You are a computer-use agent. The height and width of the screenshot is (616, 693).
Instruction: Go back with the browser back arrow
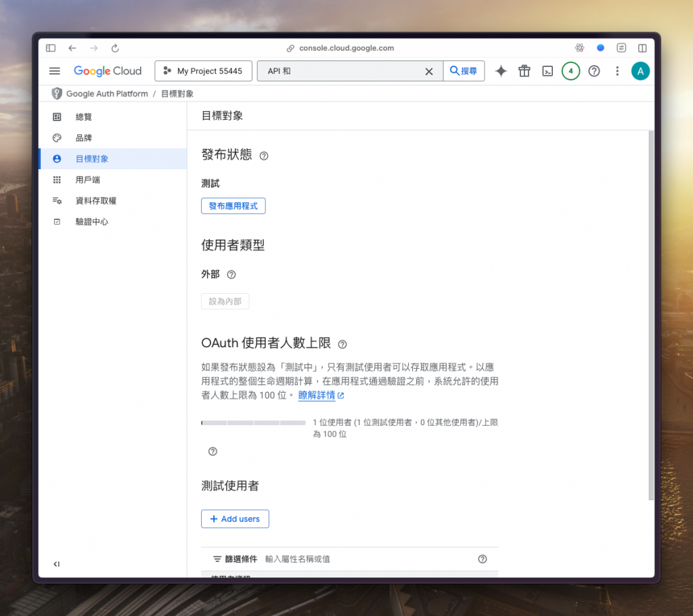tap(72, 48)
